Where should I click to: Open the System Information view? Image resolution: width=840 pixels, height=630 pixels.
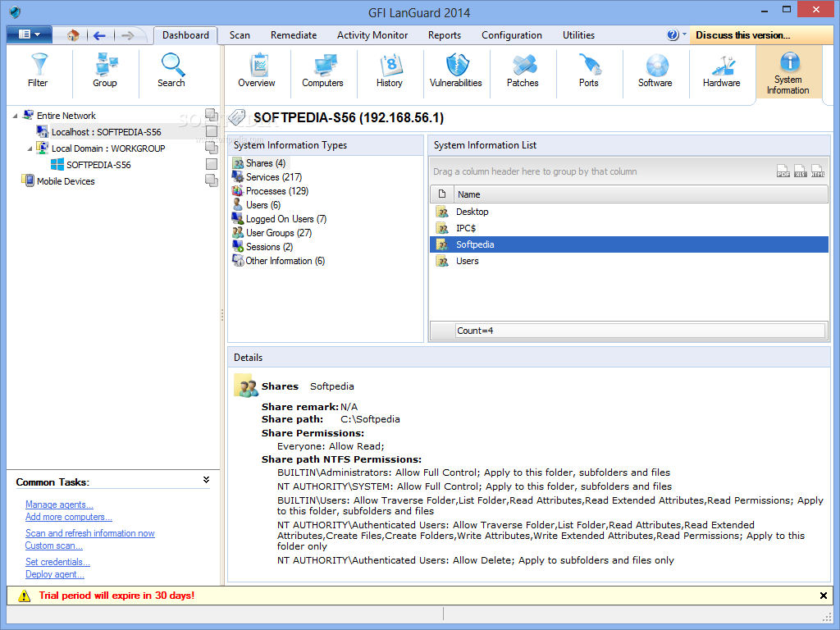tap(788, 73)
